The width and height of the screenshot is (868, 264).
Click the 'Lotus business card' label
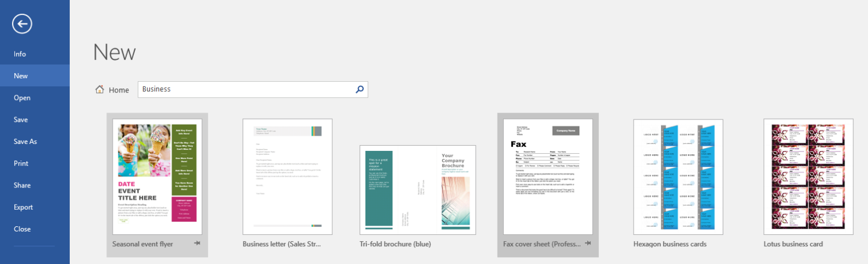(793, 244)
